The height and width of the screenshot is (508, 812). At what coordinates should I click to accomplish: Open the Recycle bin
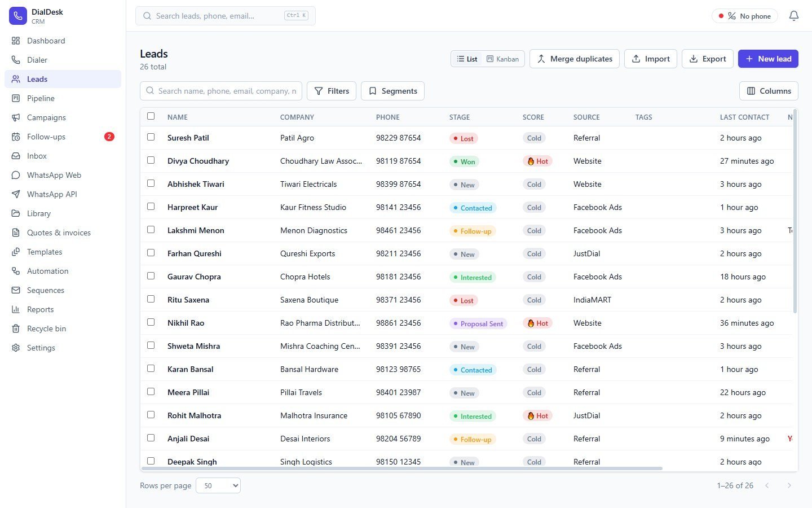[63, 329]
